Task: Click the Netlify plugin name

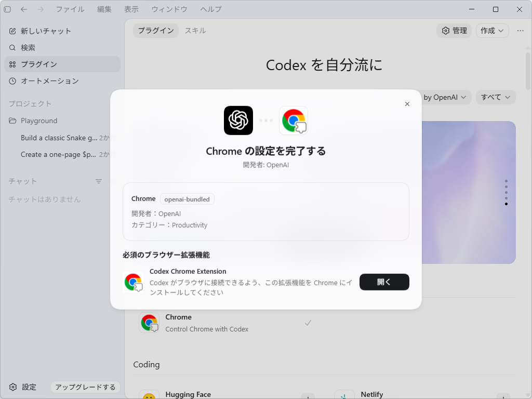Action: click(372, 394)
